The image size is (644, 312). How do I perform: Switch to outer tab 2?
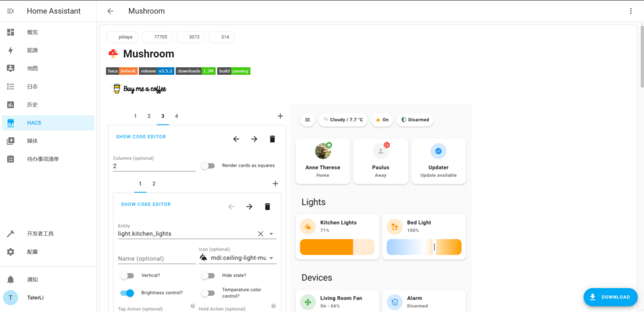(149, 116)
